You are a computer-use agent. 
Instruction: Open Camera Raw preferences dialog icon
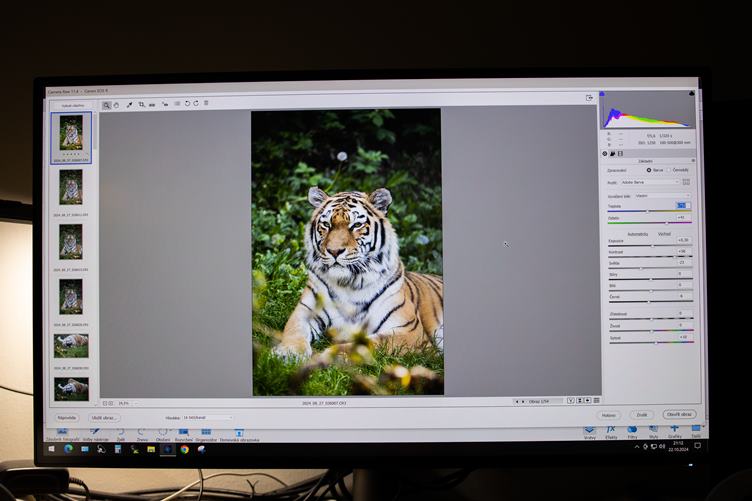tap(177, 104)
